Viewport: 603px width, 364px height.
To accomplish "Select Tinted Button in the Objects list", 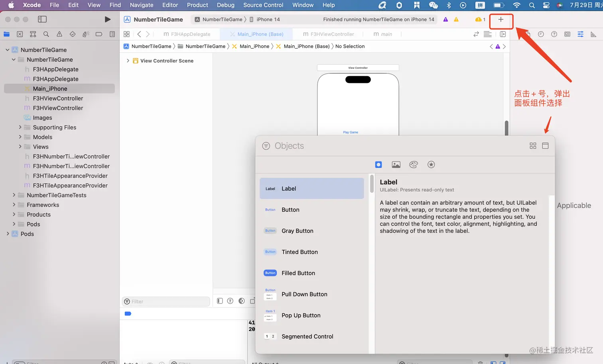I will [x=312, y=252].
